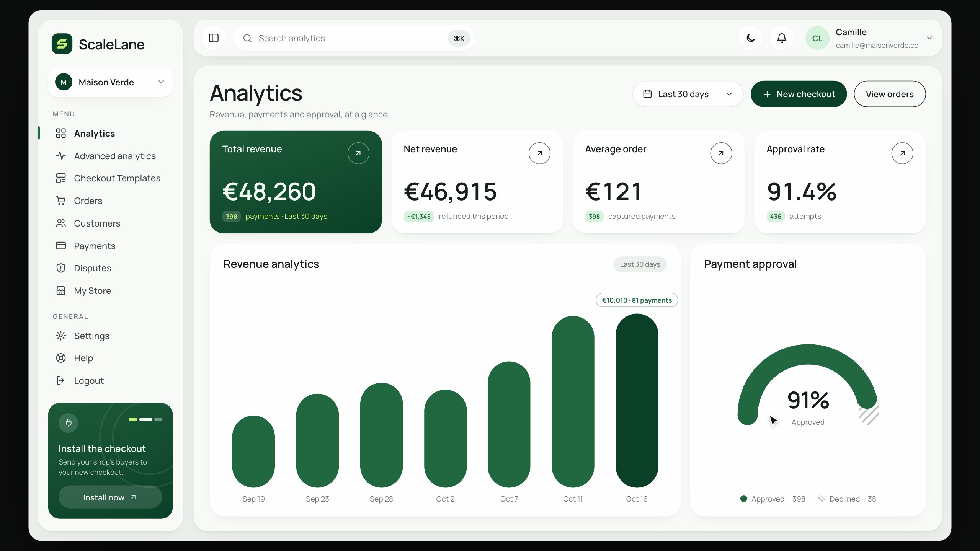Click the Customers people icon
The width and height of the screenshot is (980, 551).
61,223
